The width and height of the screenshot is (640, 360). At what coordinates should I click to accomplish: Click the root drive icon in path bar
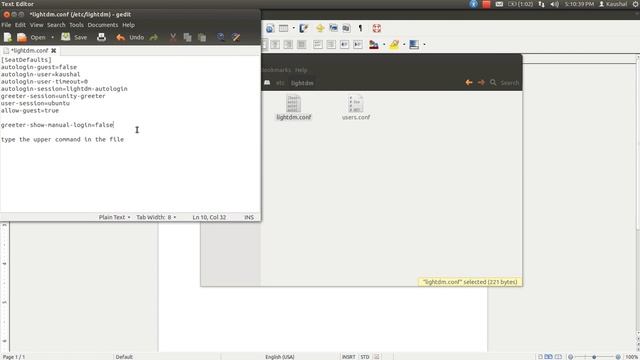[267, 82]
